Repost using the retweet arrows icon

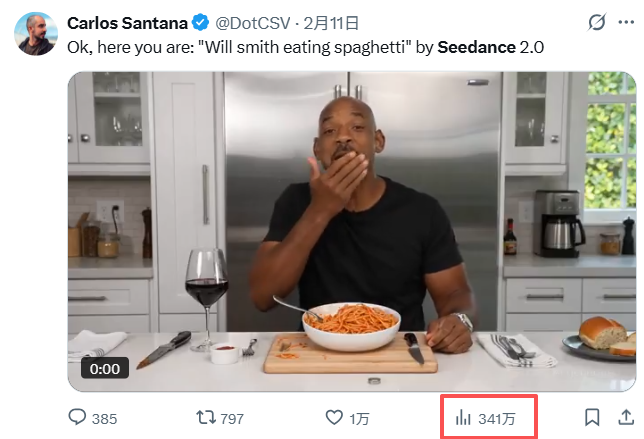tap(205, 418)
